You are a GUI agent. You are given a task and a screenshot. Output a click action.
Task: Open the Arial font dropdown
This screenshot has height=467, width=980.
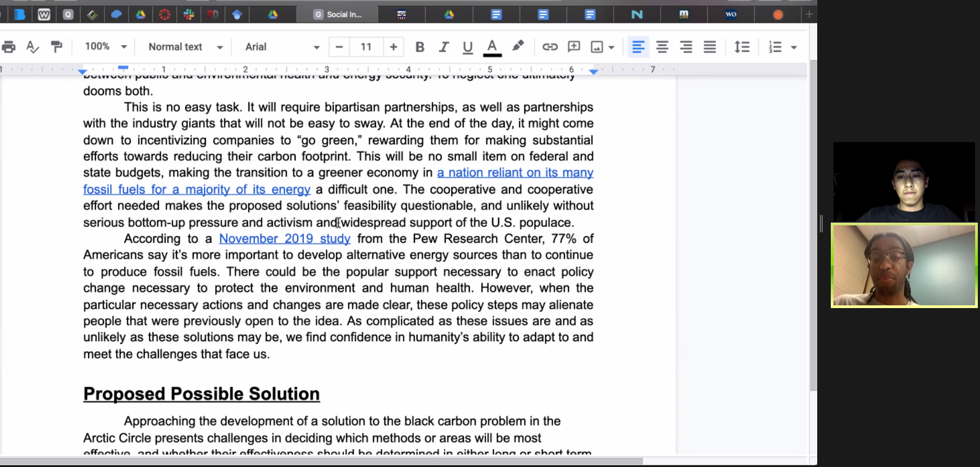281,47
